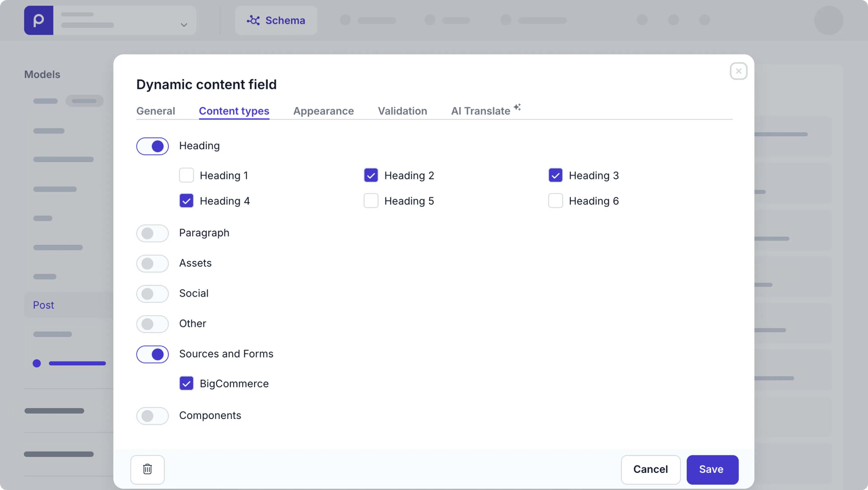Open the workspace selector dropdown
This screenshot has height=490, width=868.
point(184,25)
